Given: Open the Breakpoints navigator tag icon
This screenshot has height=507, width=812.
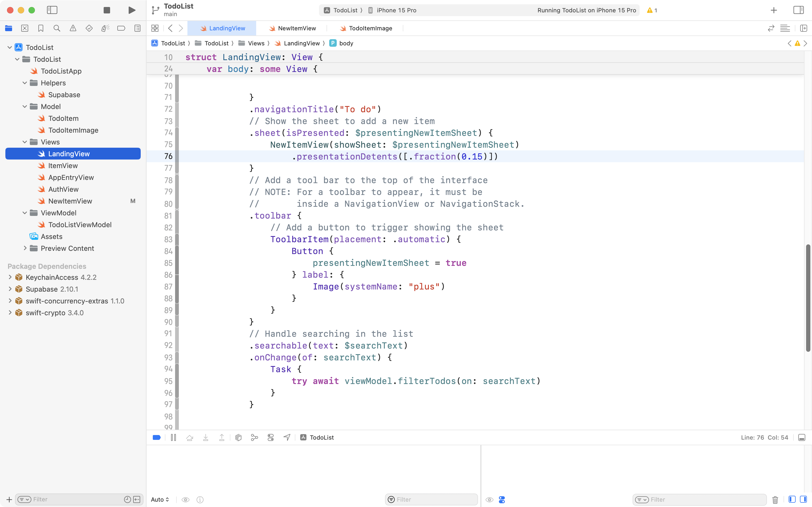Looking at the screenshot, I should (121, 28).
